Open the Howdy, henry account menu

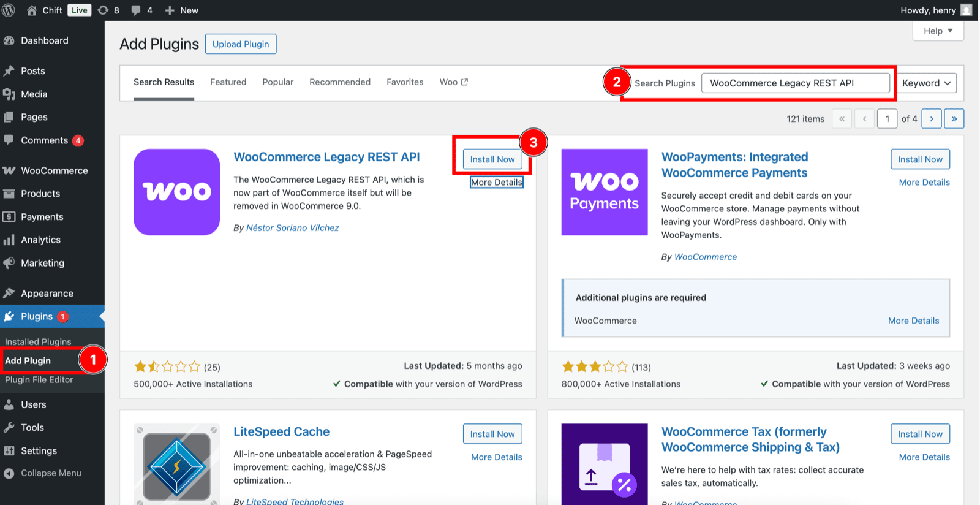click(x=936, y=10)
